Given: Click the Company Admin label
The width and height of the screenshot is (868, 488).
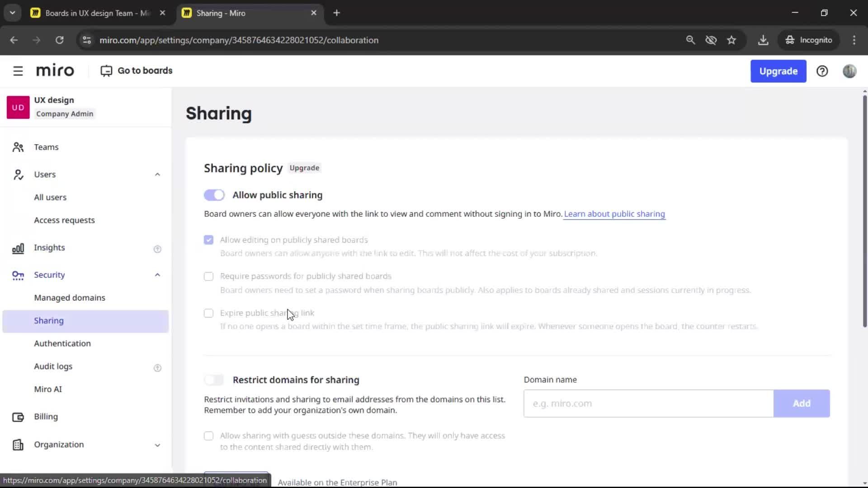Looking at the screenshot, I should point(65,114).
